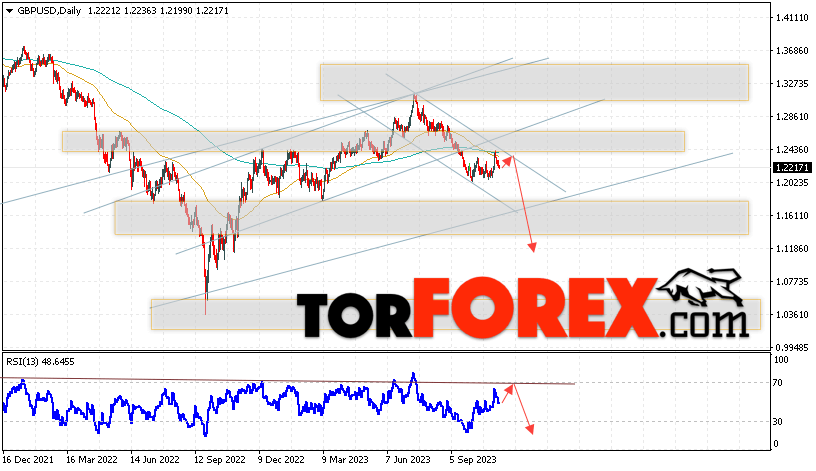The image size is (816, 471).
Task: Click the RSI 70 scale value
Action: click(777, 383)
